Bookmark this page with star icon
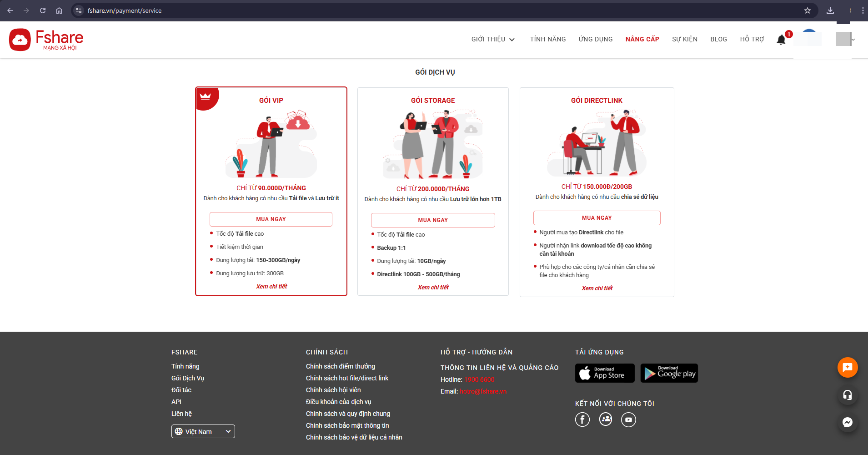Viewport: 868px width, 455px height. pos(808,10)
